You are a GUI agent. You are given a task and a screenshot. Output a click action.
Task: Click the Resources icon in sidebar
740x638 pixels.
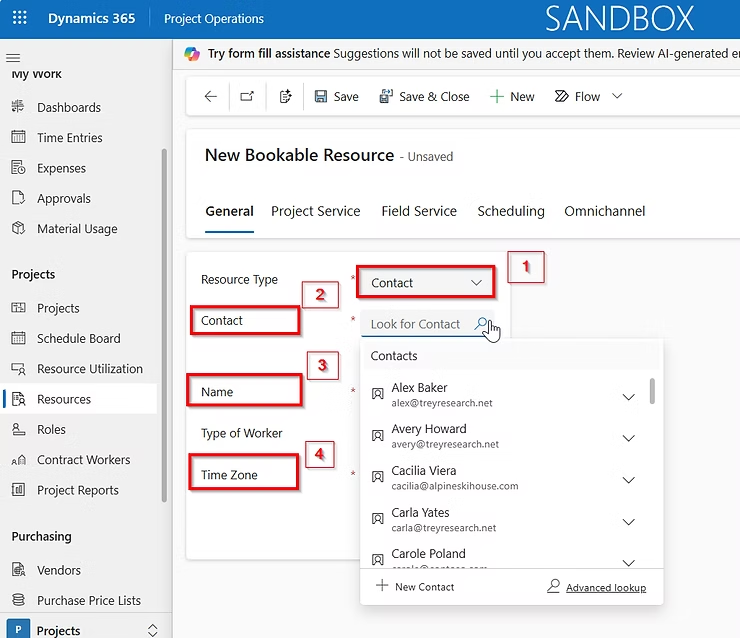18,399
